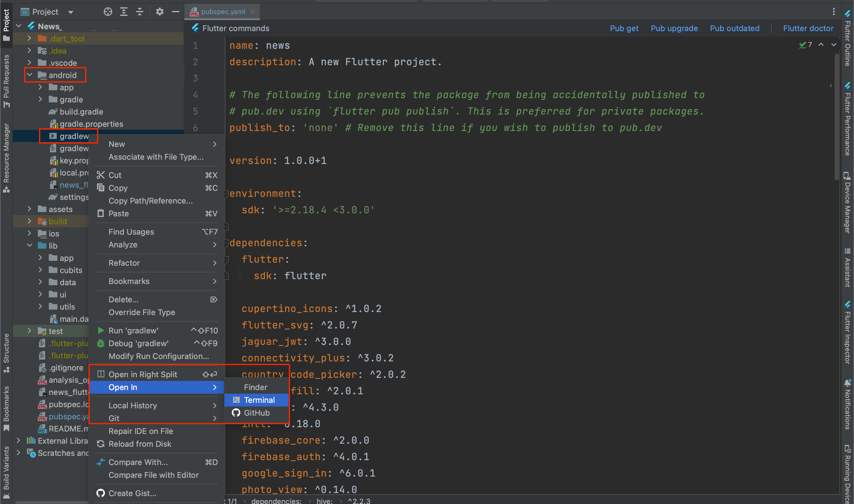Image resolution: width=854 pixels, height=504 pixels.
Task: Collapse the android folder
Action: (30, 75)
